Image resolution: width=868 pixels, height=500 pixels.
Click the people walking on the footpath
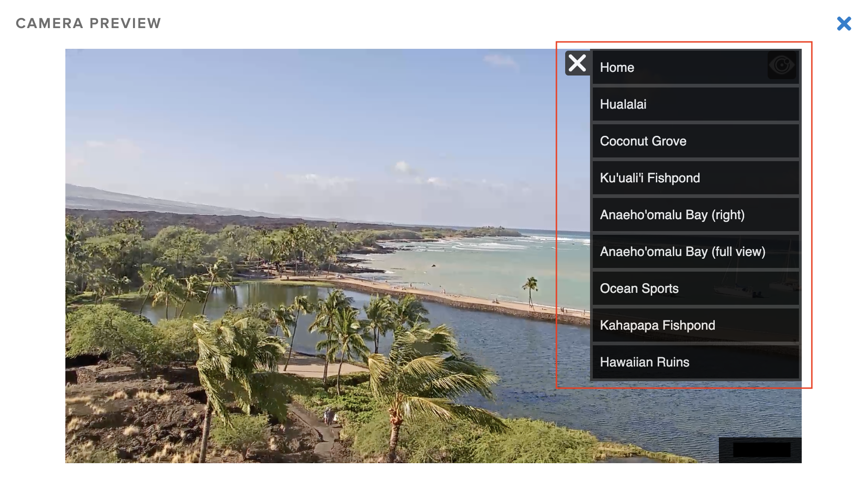click(330, 417)
